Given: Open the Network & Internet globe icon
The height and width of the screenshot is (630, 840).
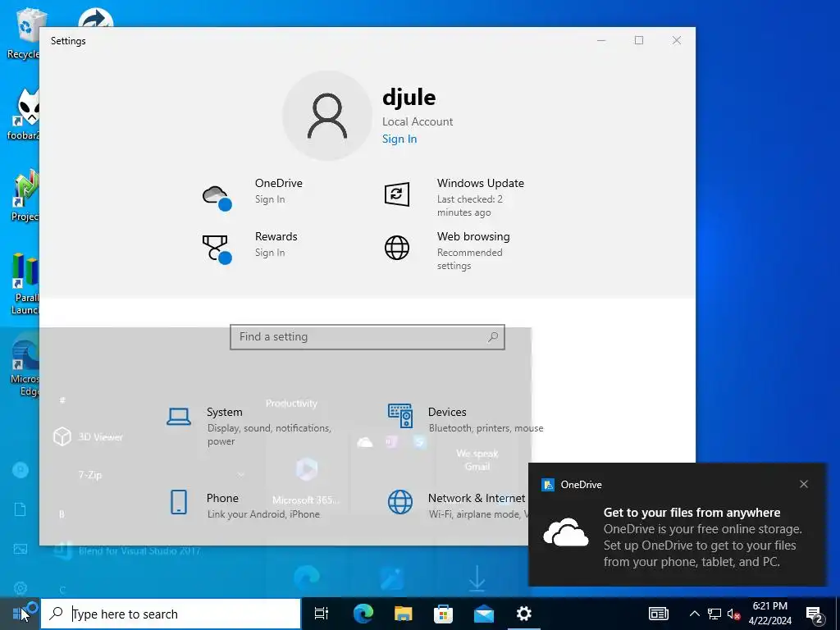Looking at the screenshot, I should [400, 502].
